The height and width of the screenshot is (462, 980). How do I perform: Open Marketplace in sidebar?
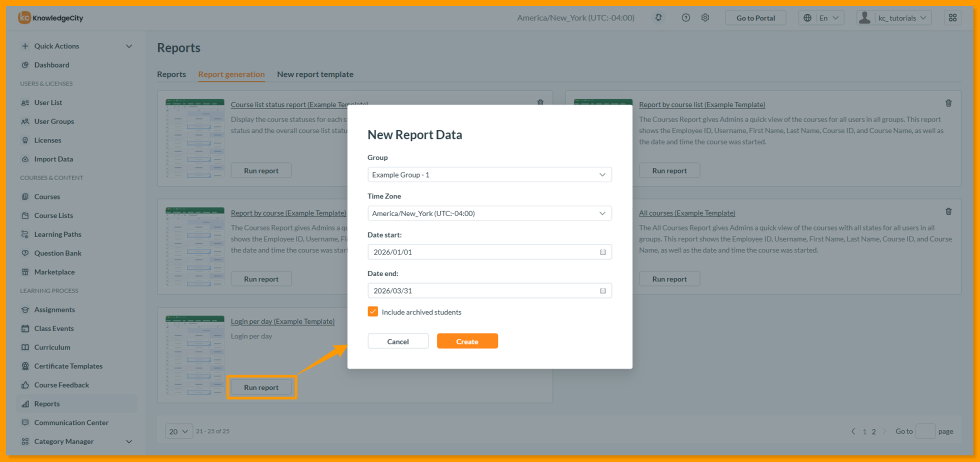click(54, 272)
